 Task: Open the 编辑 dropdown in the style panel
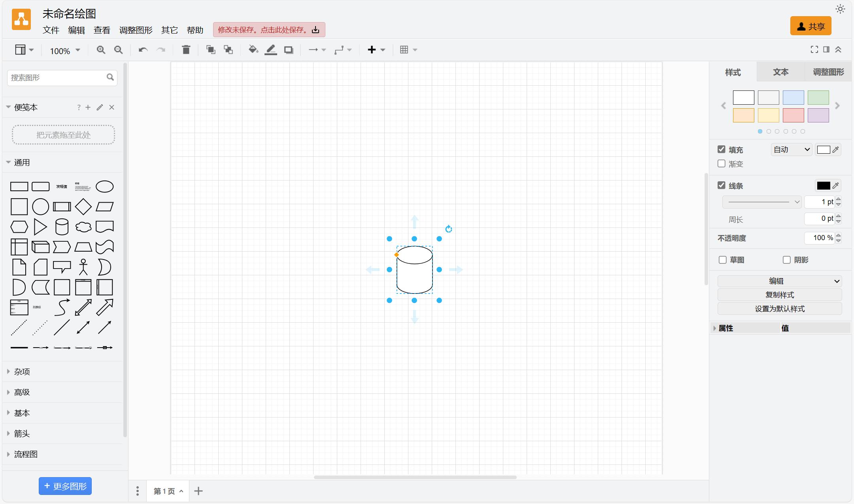[x=779, y=281]
